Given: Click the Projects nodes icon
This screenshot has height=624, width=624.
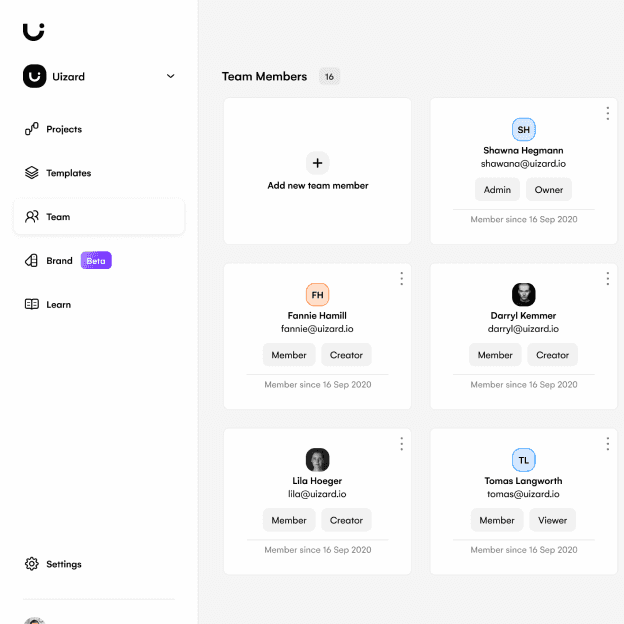Looking at the screenshot, I should tap(32, 129).
